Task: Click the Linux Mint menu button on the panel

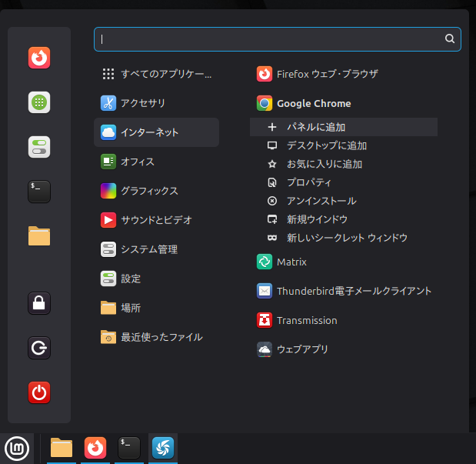Action: click(16, 447)
